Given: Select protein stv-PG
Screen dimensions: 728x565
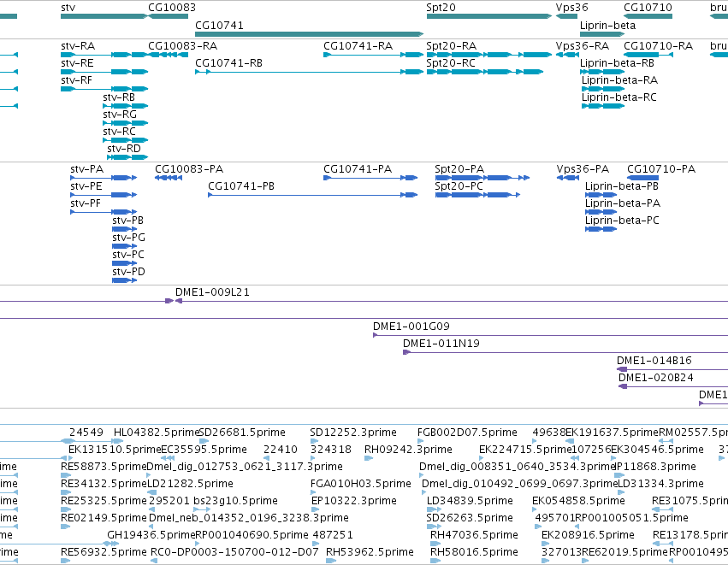Looking at the screenshot, I should 124,246.
